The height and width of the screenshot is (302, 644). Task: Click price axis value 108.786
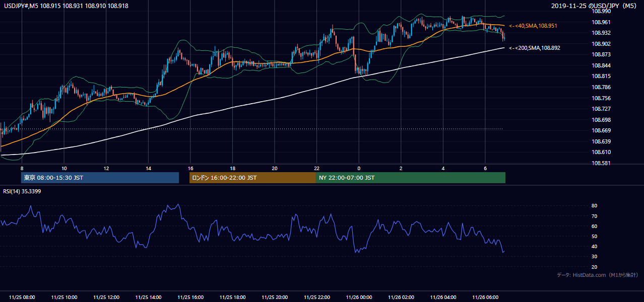(601, 87)
